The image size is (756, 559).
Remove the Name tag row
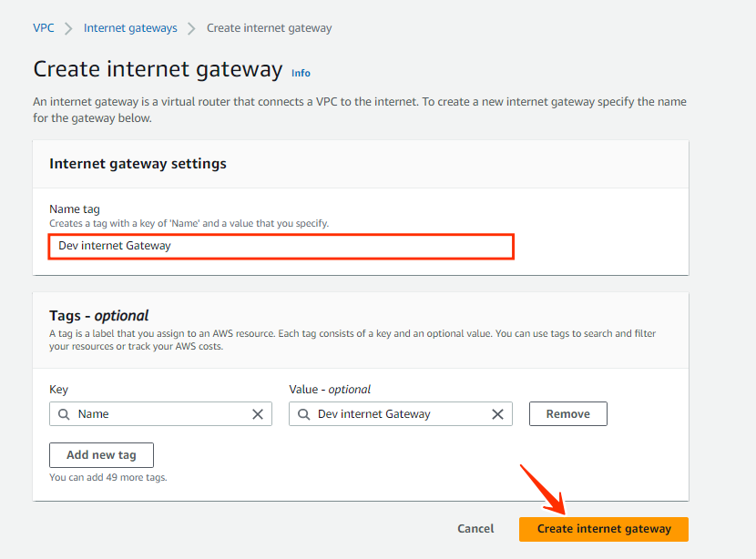567,413
